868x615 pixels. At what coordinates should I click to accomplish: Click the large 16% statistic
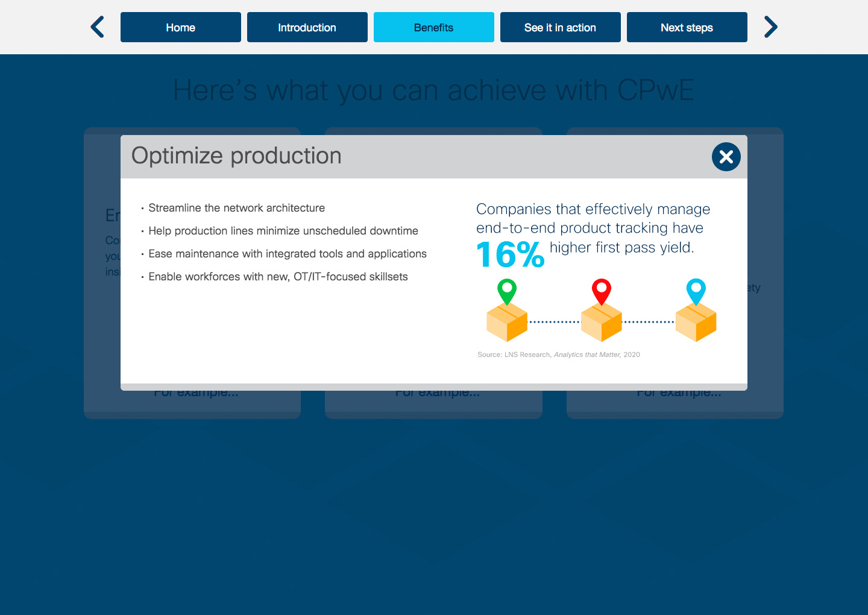pyautogui.click(x=510, y=254)
